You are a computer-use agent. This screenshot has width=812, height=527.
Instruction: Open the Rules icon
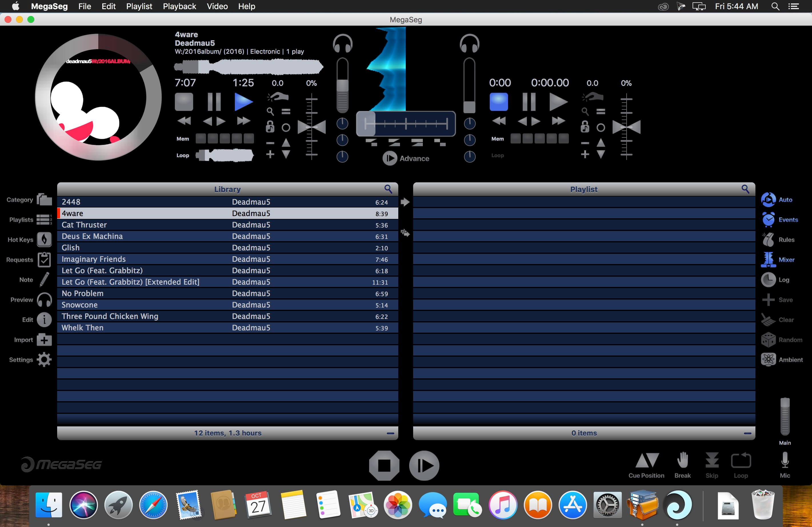[x=768, y=239]
